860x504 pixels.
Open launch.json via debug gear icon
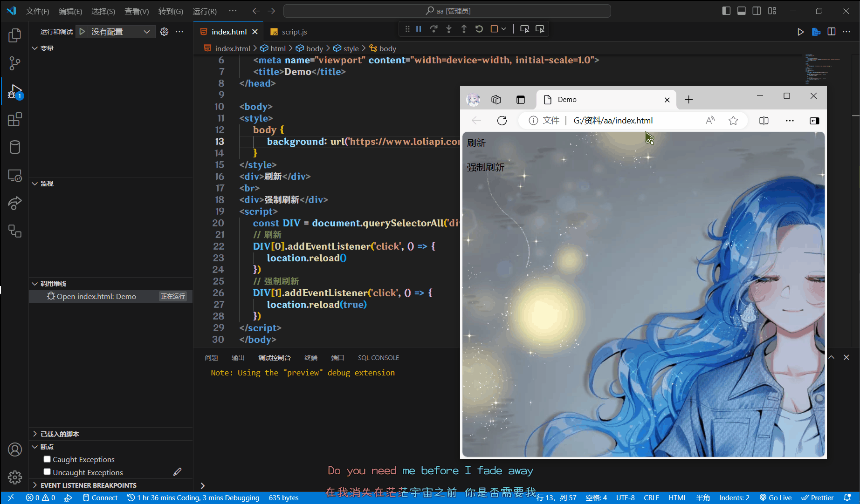click(x=164, y=32)
